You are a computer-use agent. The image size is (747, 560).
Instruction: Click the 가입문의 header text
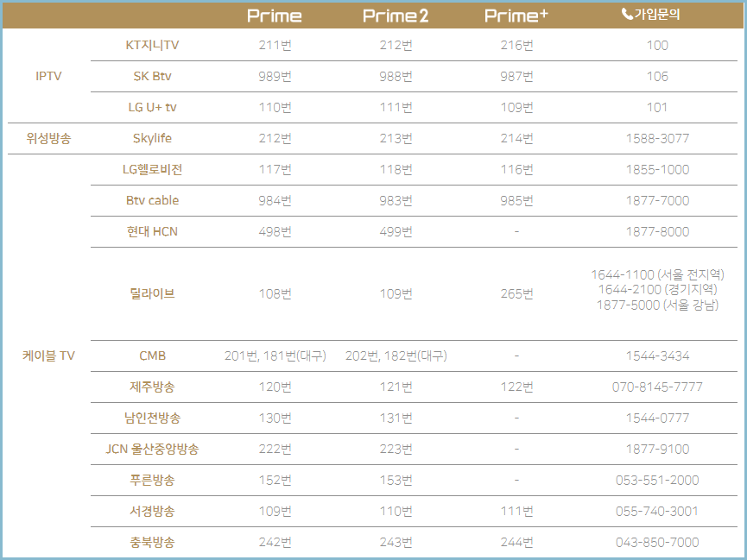click(657, 15)
